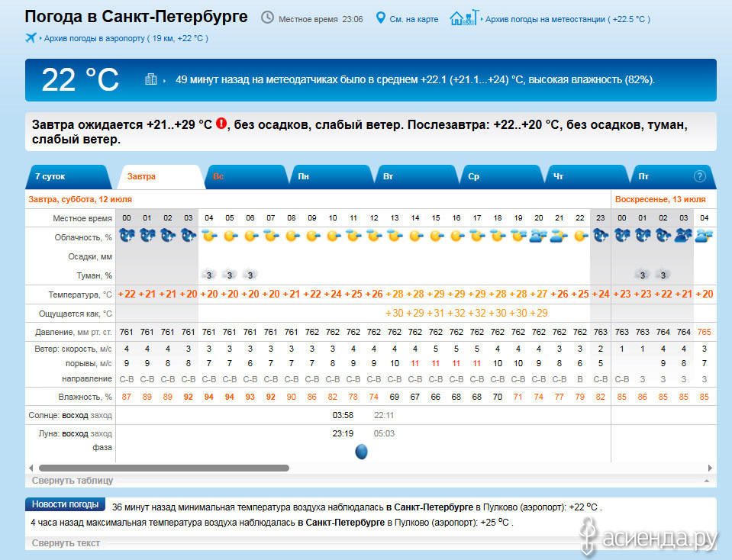Click the building sensors icon in the blue banner
This screenshot has height=560, width=732.
click(x=151, y=79)
